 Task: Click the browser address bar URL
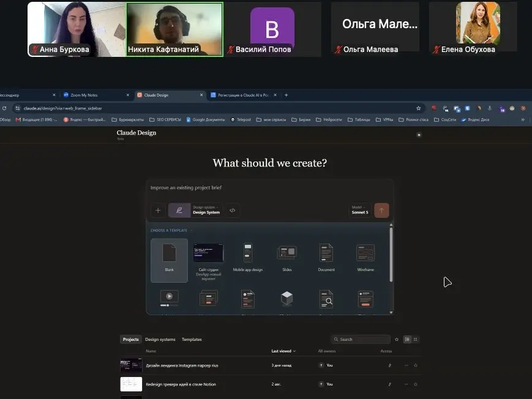tap(63, 108)
